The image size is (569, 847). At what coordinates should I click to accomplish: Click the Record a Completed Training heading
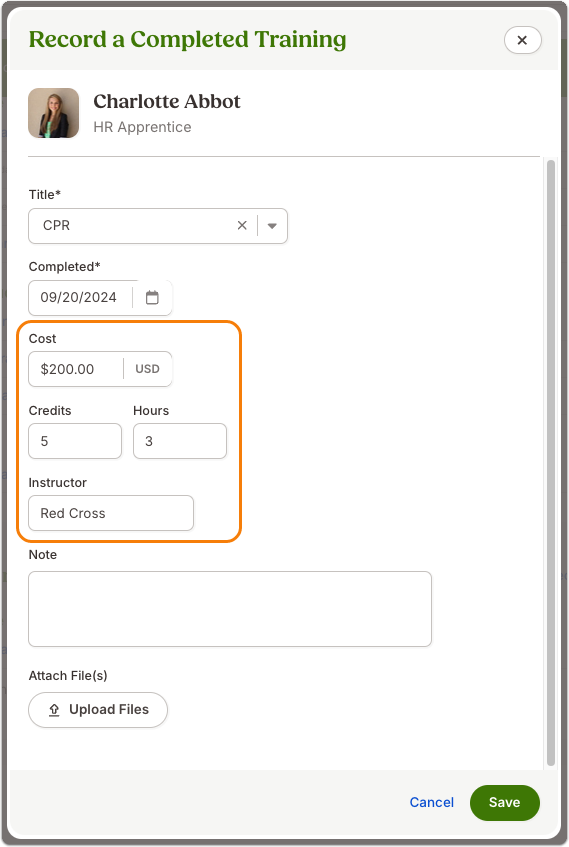[188, 39]
